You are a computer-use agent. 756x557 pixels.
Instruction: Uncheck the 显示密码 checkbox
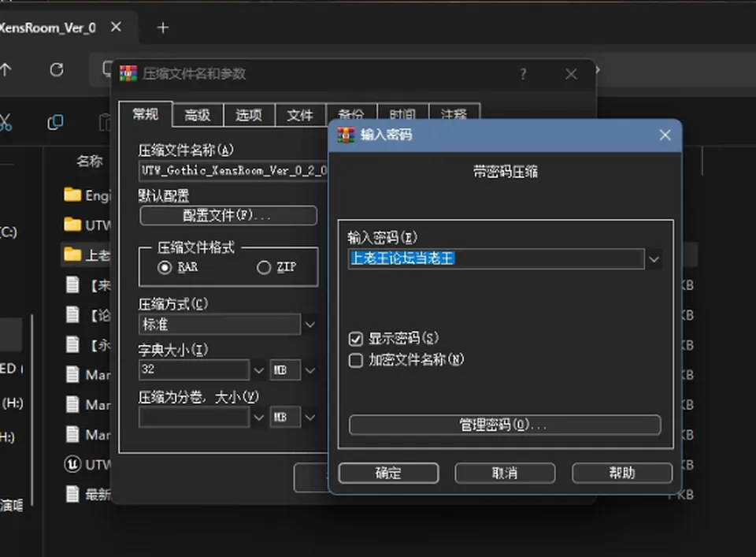coord(356,339)
